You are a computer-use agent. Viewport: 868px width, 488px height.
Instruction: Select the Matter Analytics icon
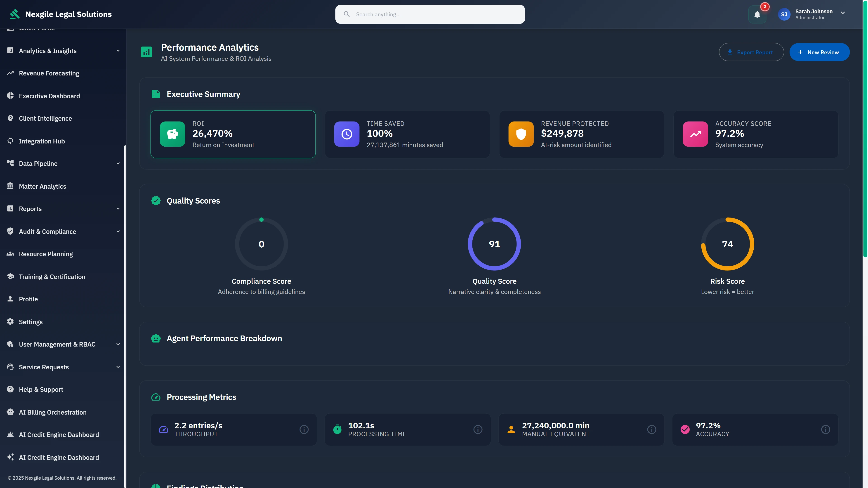click(x=10, y=186)
